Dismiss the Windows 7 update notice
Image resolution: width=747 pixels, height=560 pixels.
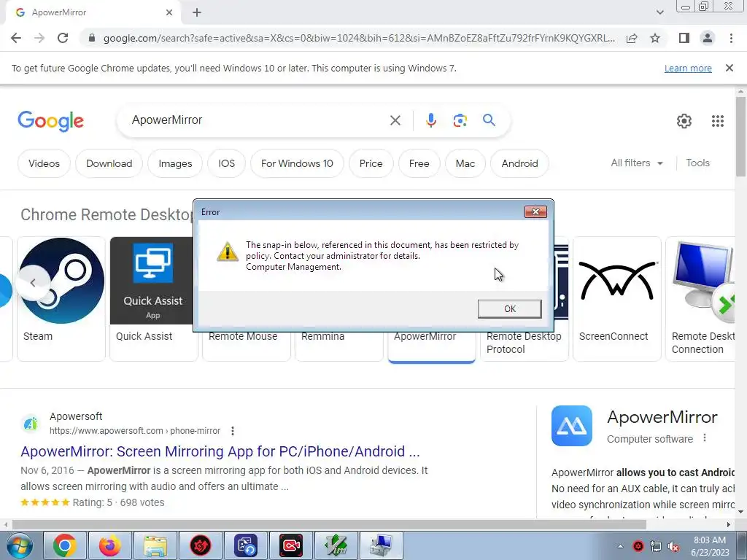click(729, 68)
